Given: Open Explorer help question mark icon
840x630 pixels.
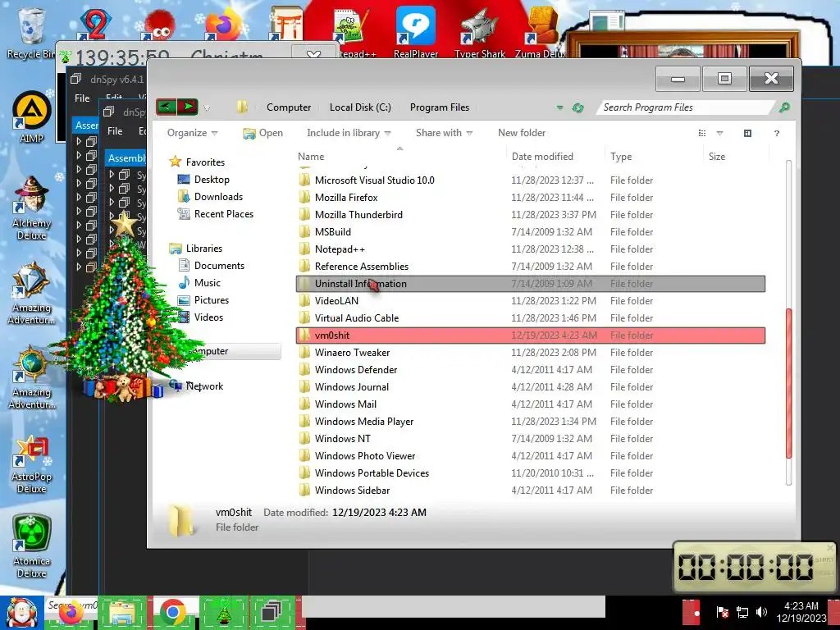Looking at the screenshot, I should (x=776, y=134).
